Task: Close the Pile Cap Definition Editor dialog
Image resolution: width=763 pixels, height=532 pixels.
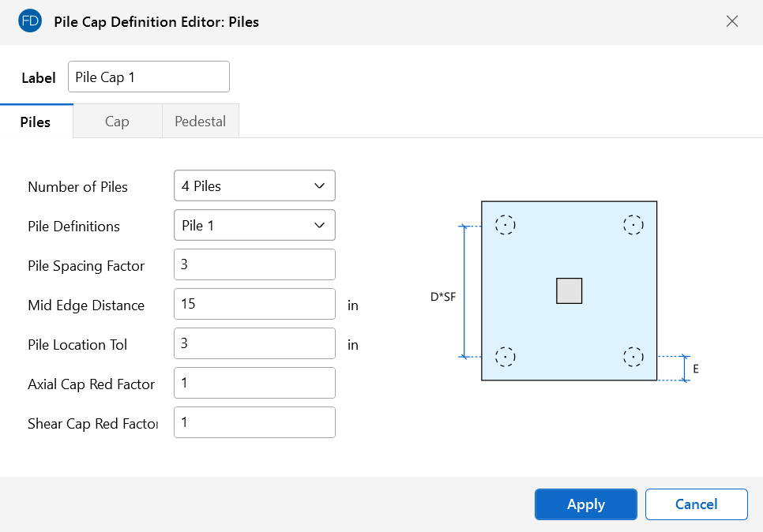Action: [732, 21]
